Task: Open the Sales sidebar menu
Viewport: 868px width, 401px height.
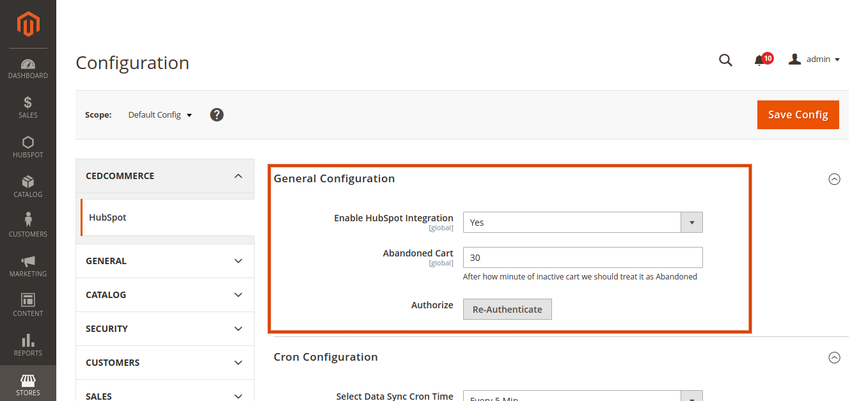Action: point(28,107)
